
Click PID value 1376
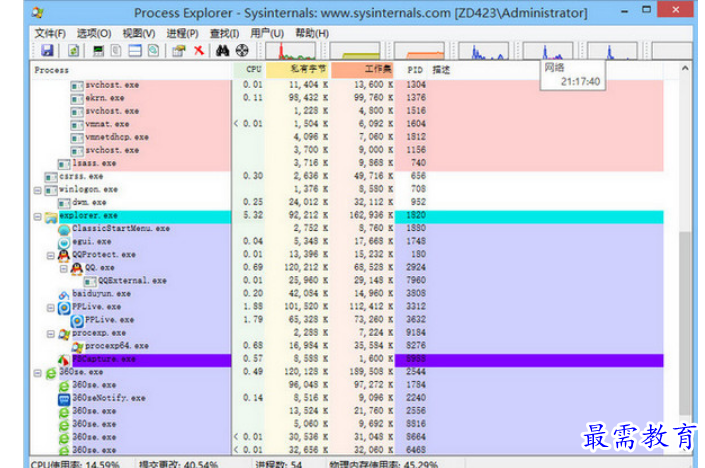tap(415, 98)
